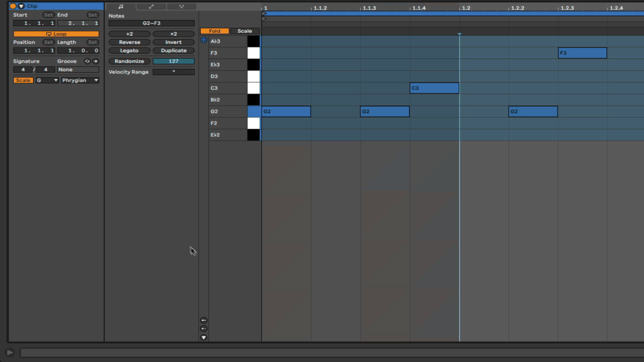Viewport: 644px width, 362px height.
Task: Click the 1.1.3 ruler marker
Action: (x=369, y=8)
